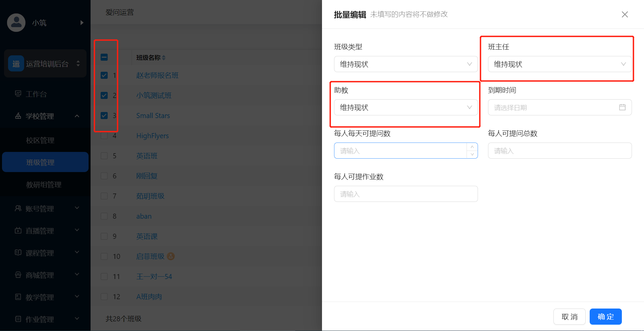Click the arrow next to 小筑 username

click(x=82, y=22)
